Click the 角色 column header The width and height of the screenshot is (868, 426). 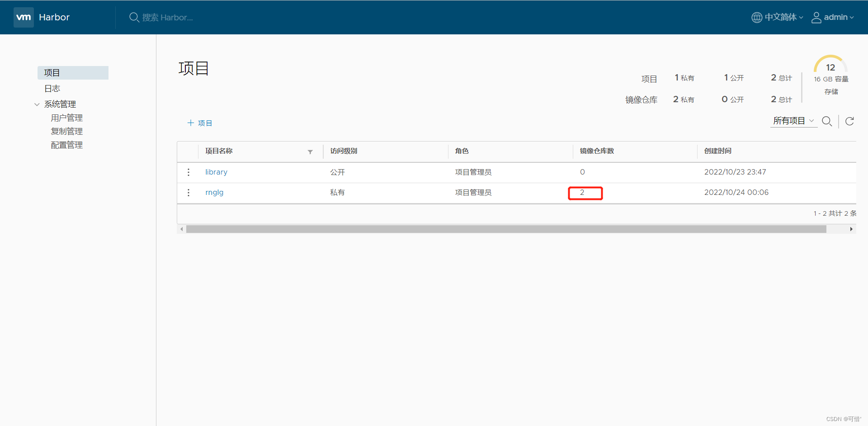(x=462, y=151)
